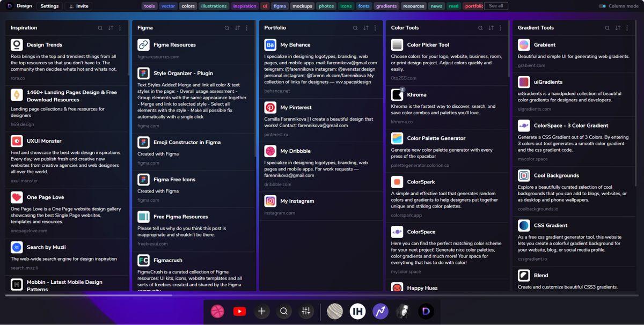Filter by the colors tag
The width and height of the screenshot is (644, 325).
coord(188,6)
